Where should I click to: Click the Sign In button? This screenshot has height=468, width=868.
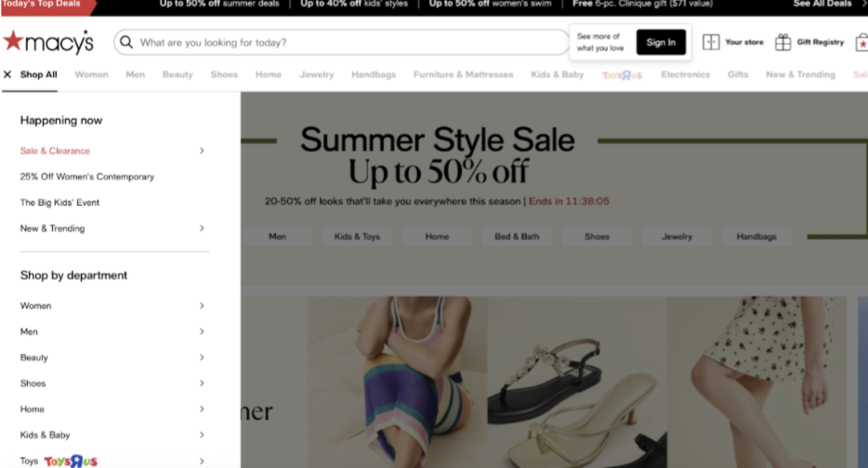click(x=661, y=42)
